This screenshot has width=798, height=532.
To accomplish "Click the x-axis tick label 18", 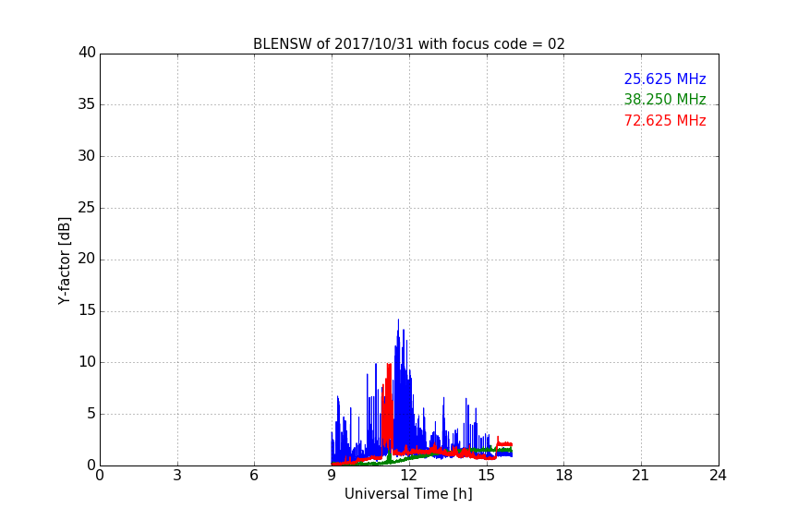I will [x=564, y=476].
